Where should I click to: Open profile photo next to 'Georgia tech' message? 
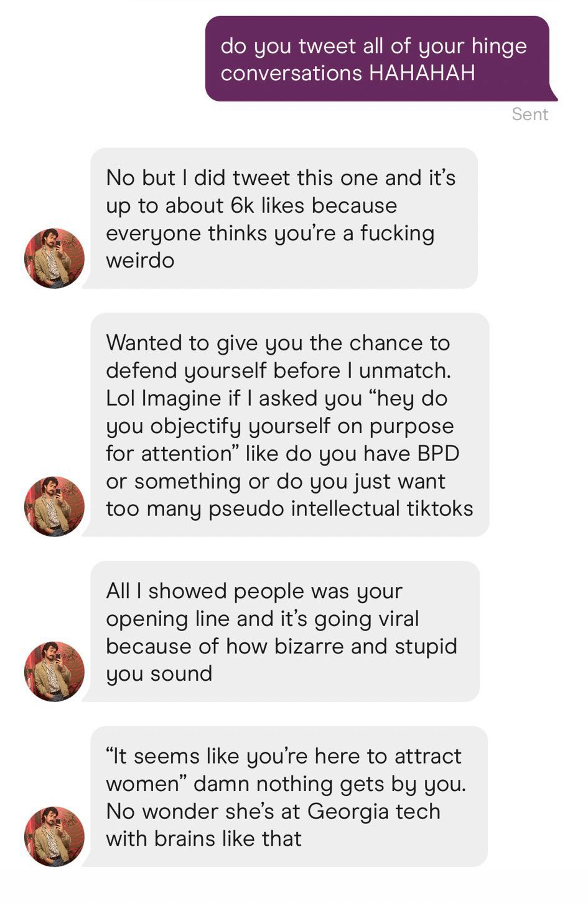pos(54,836)
